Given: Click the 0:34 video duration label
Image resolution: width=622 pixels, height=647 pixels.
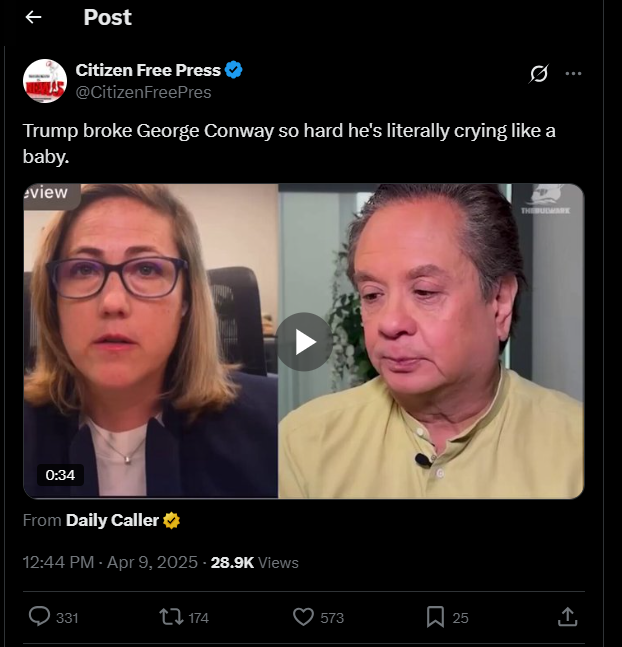Looking at the screenshot, I should 60,475.
